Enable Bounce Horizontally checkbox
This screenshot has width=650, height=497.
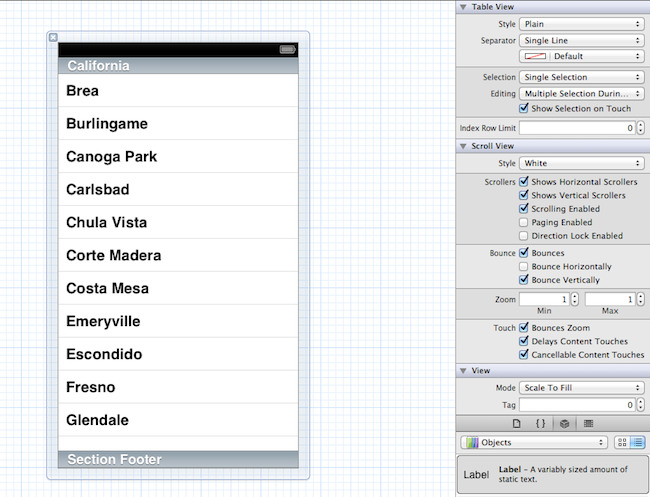tap(524, 267)
